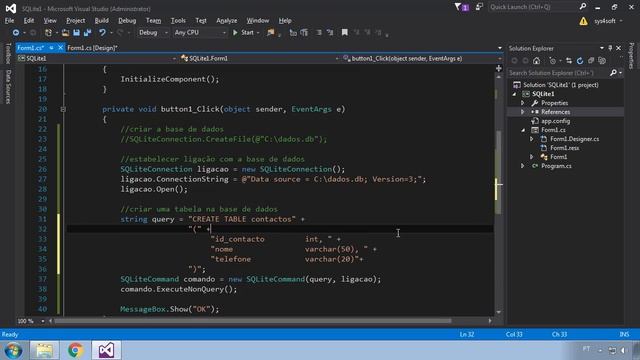
Task: Open the Any CPU platform dropdown
Action: [x=200, y=32]
